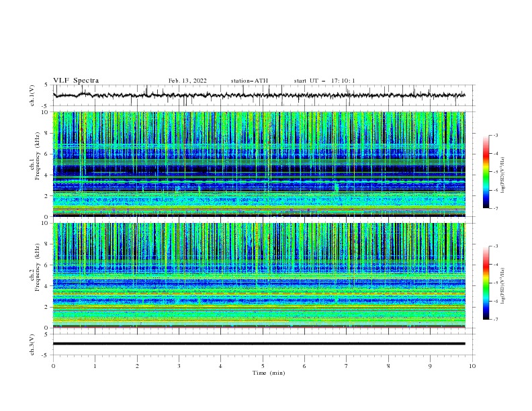Click the "-7" tick on ch.1 colorbar

[495, 208]
